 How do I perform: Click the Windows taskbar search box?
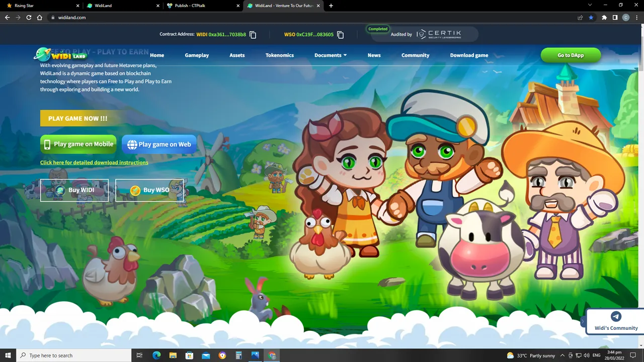(73, 355)
